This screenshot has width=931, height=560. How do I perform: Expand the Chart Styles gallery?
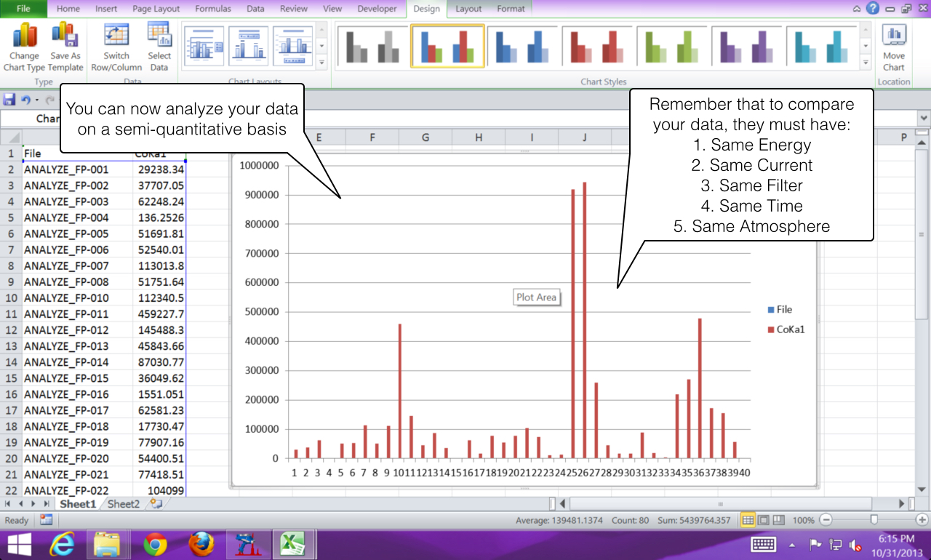tap(866, 63)
